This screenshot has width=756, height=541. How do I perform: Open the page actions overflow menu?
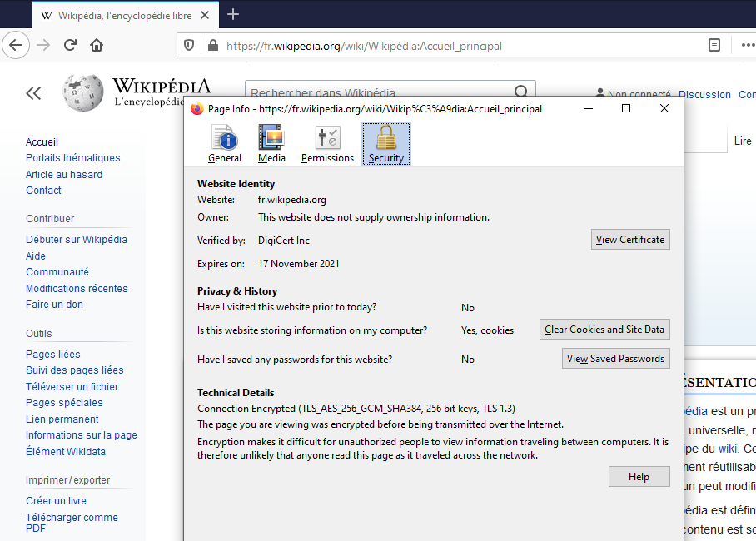pyautogui.click(x=748, y=46)
